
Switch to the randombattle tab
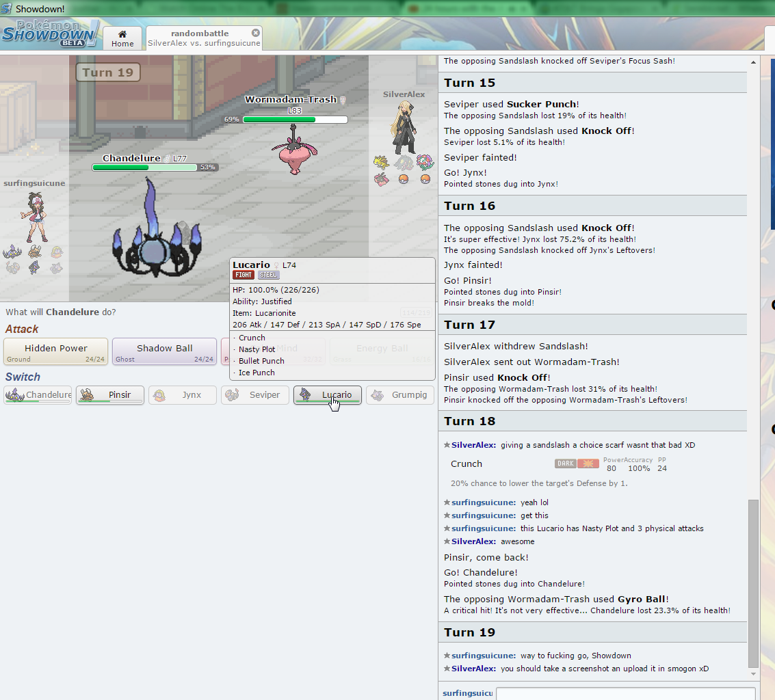[x=204, y=38]
